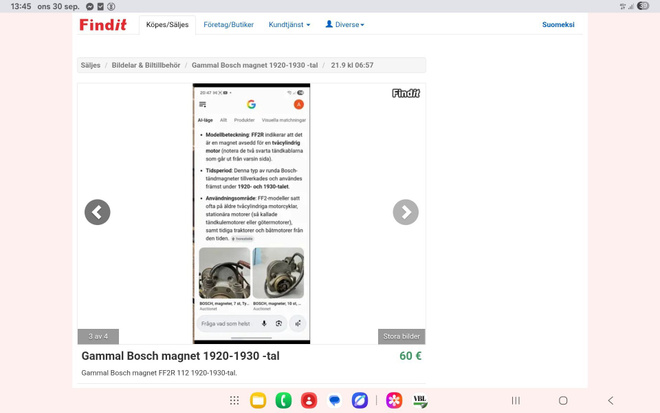
Task: Click the 3 av 4 image counter
Action: (x=98, y=336)
